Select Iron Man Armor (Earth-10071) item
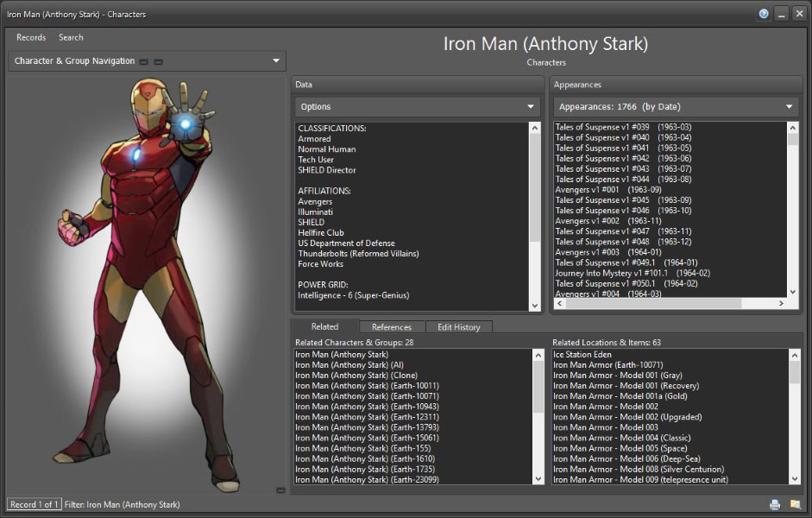812x518 pixels. click(608, 364)
